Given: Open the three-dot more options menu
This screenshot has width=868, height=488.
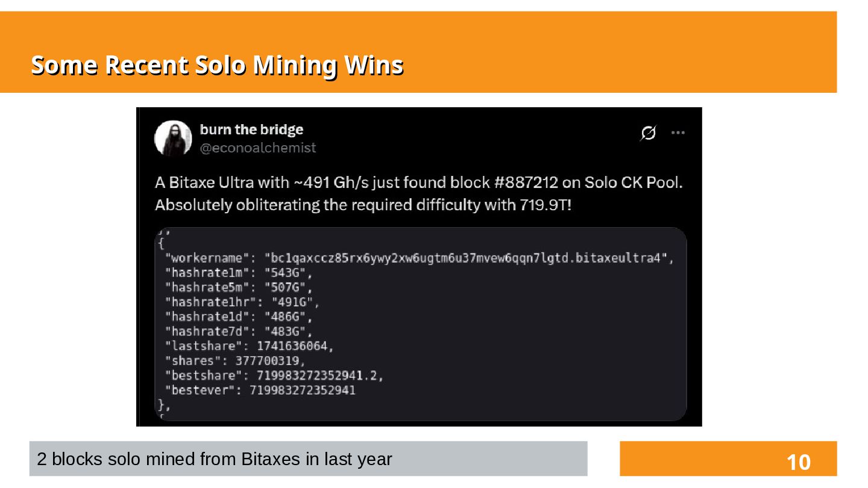Looking at the screenshot, I should [x=678, y=133].
